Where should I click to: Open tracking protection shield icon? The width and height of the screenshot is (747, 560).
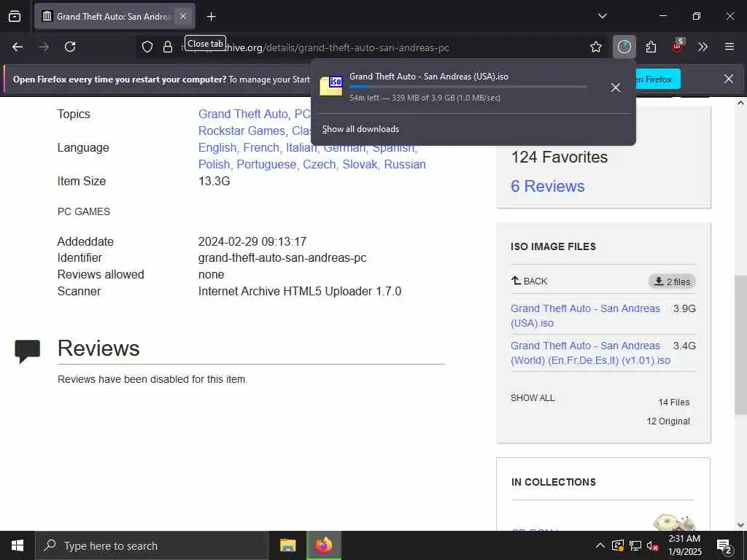(x=147, y=47)
